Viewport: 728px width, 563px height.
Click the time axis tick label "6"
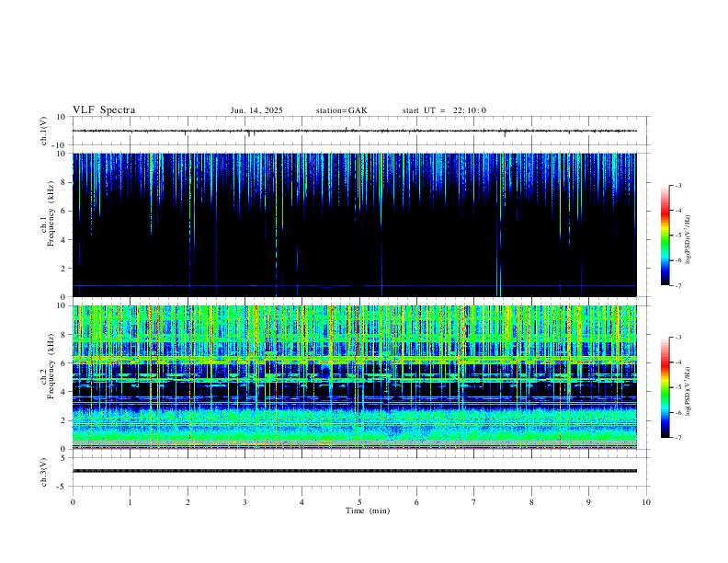tap(417, 502)
